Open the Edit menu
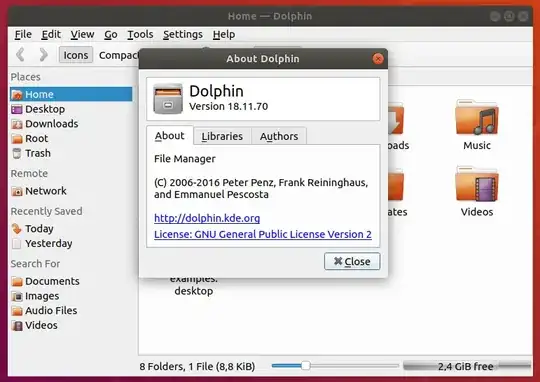The image size is (540, 382). [x=51, y=34]
